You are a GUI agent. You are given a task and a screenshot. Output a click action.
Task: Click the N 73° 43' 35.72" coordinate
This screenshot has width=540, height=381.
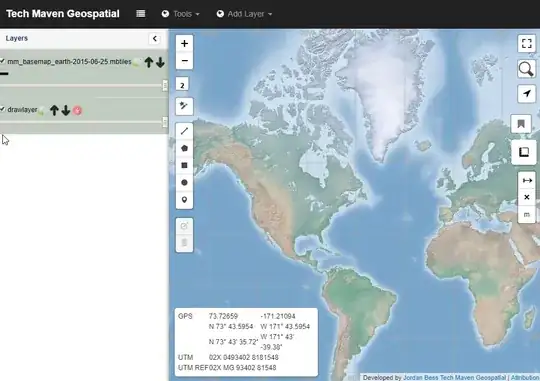pos(233,342)
